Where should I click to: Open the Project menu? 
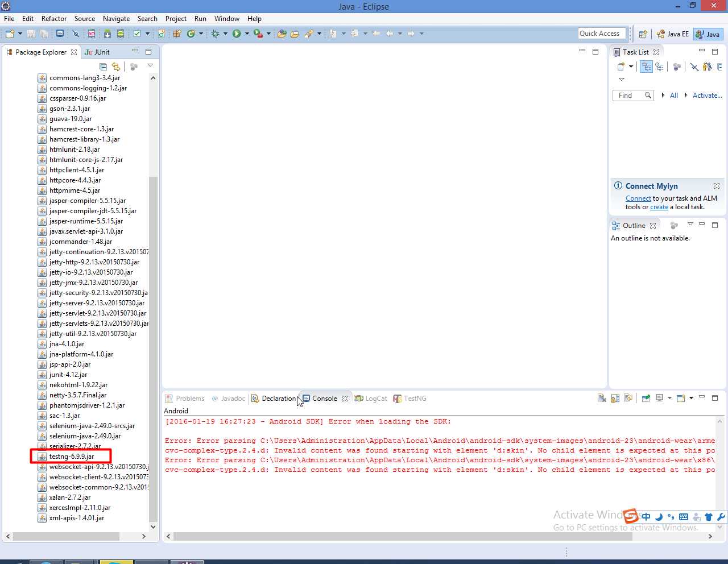click(176, 19)
